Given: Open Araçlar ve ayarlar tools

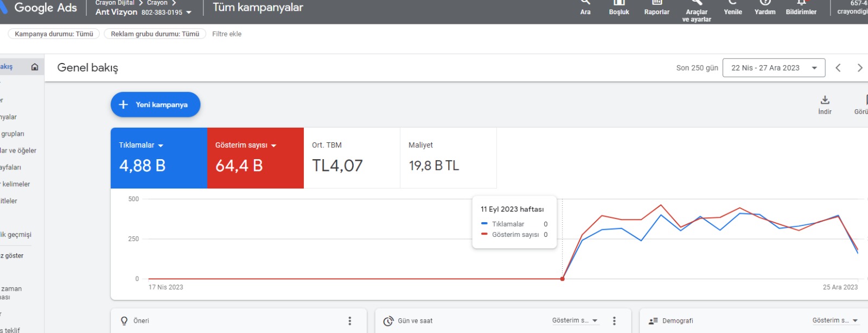Looking at the screenshot, I should [697, 11].
